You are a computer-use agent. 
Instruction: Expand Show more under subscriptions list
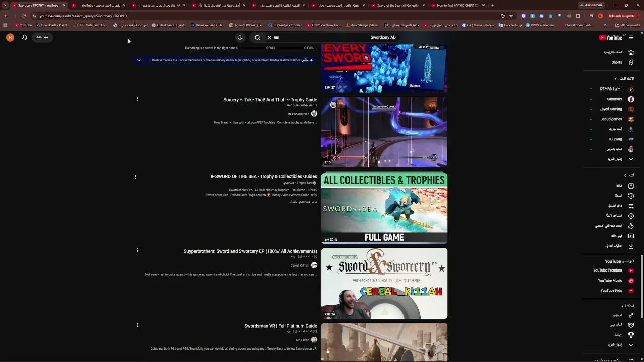tap(631, 159)
